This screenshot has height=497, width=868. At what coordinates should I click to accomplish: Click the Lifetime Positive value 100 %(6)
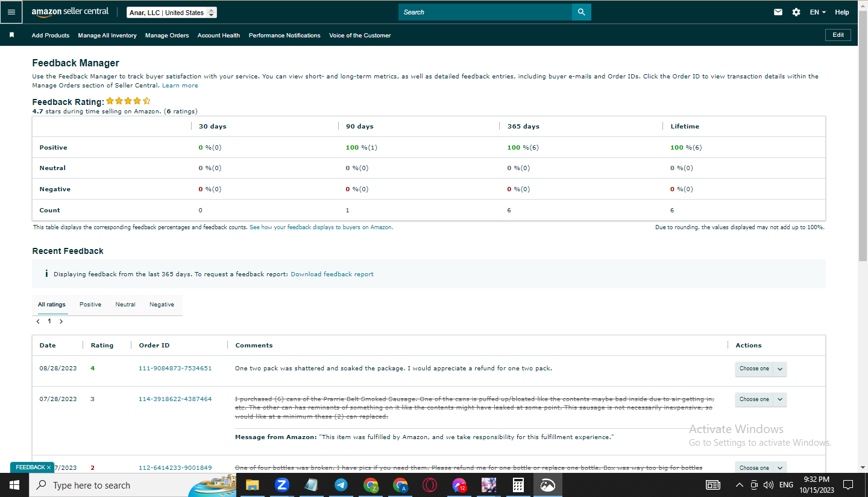coord(686,148)
